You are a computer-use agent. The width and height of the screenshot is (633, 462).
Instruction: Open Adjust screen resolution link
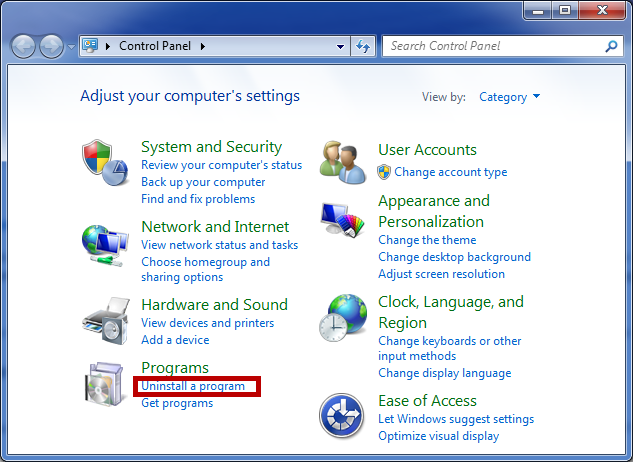[x=441, y=274]
